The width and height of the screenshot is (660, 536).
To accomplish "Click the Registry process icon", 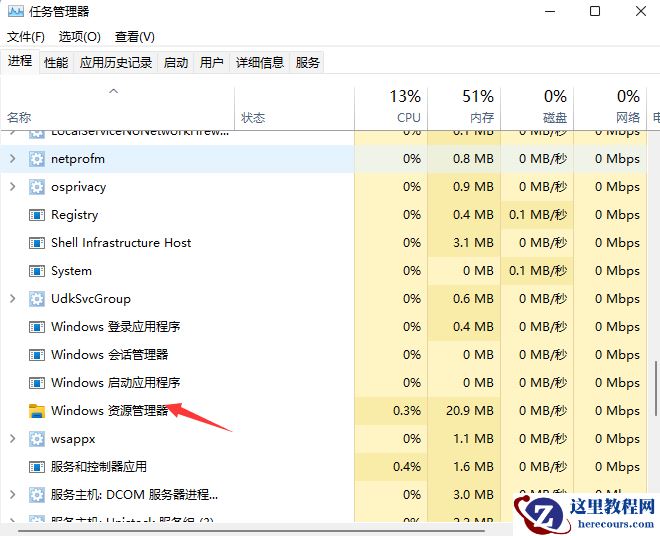I will [37, 215].
